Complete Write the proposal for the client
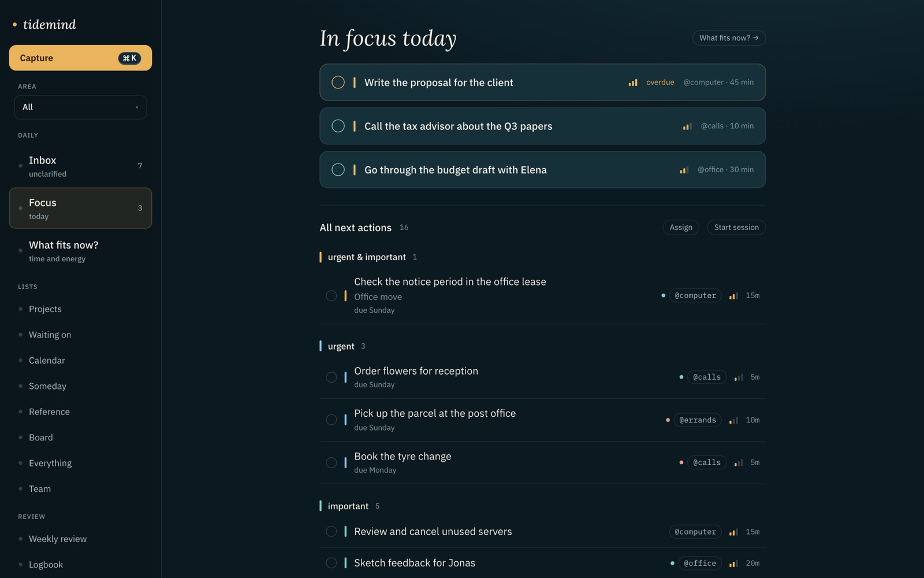This screenshot has height=578, width=924. 338,83
